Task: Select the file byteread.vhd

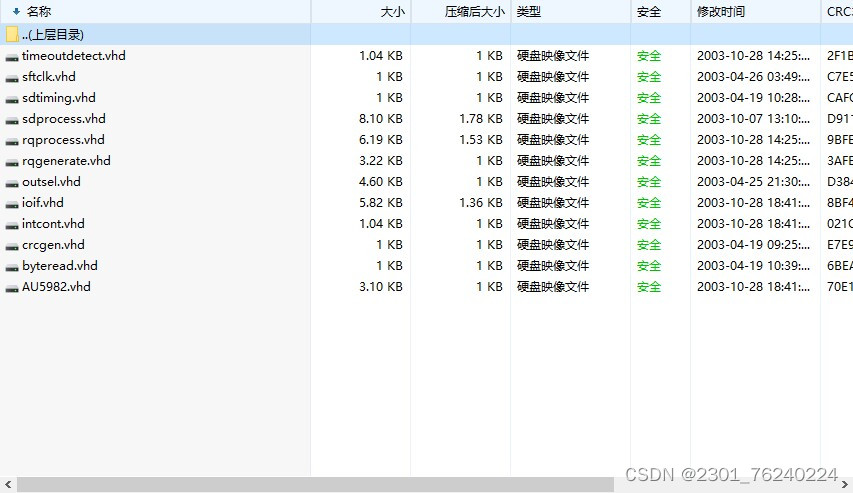Action: coord(60,266)
